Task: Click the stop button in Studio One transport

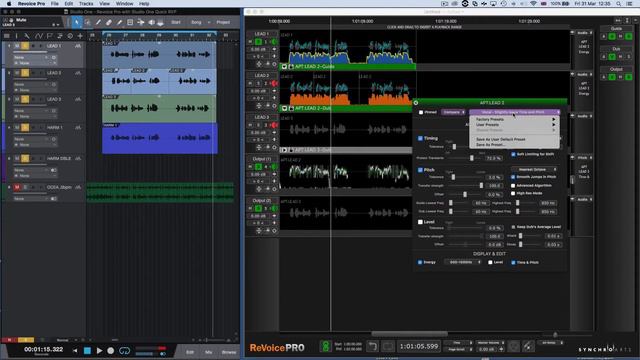Action: pos(87,350)
